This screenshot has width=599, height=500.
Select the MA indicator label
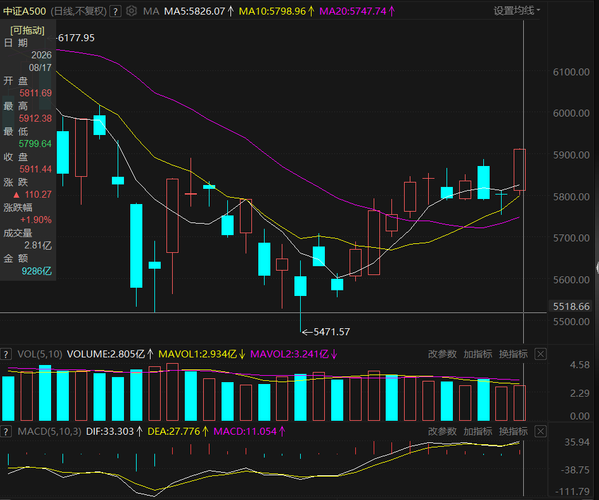click(151, 11)
